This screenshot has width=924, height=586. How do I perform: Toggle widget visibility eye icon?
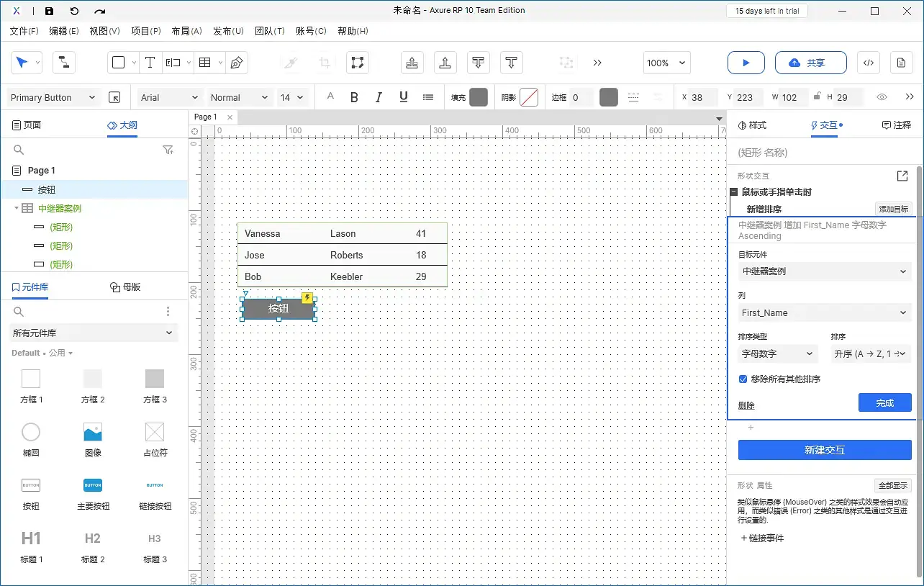click(x=882, y=97)
